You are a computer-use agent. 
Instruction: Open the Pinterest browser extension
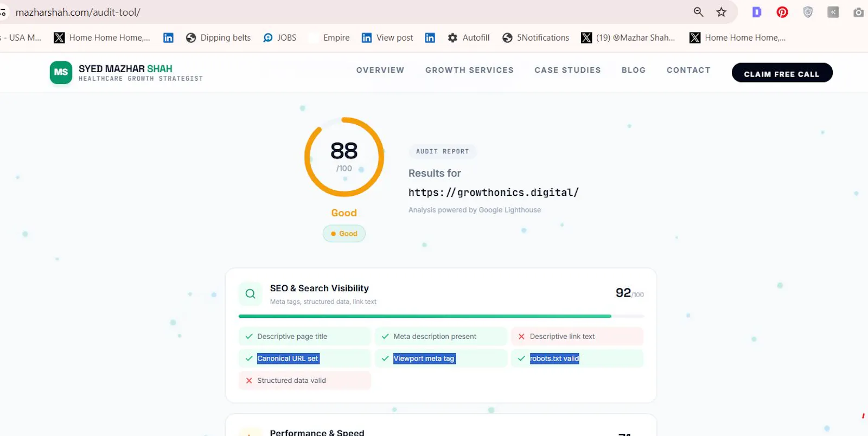point(782,12)
